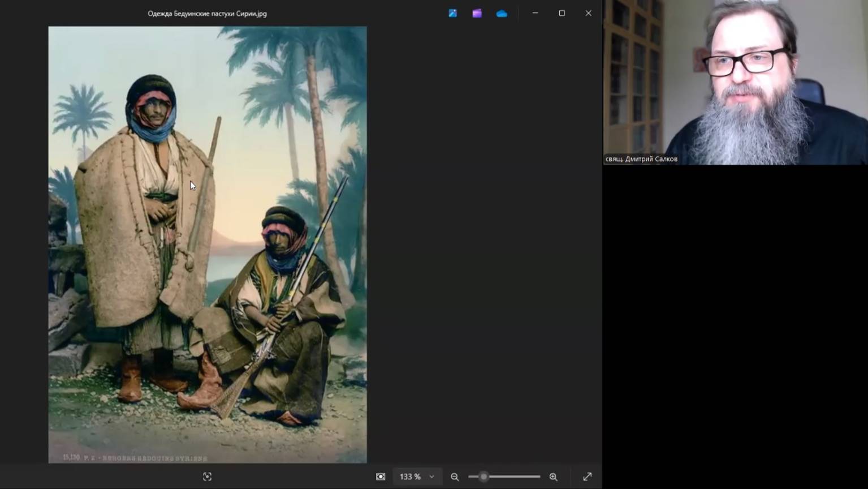Open the Clipchamp video editor icon
This screenshot has height=489, width=868.
click(x=477, y=13)
